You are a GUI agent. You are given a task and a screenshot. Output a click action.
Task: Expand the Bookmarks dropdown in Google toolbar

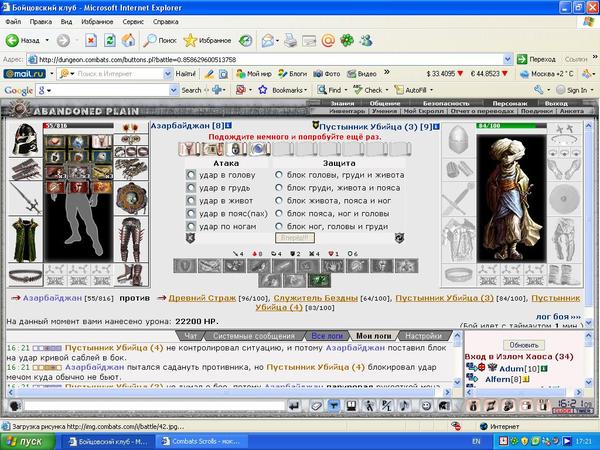[x=305, y=90]
